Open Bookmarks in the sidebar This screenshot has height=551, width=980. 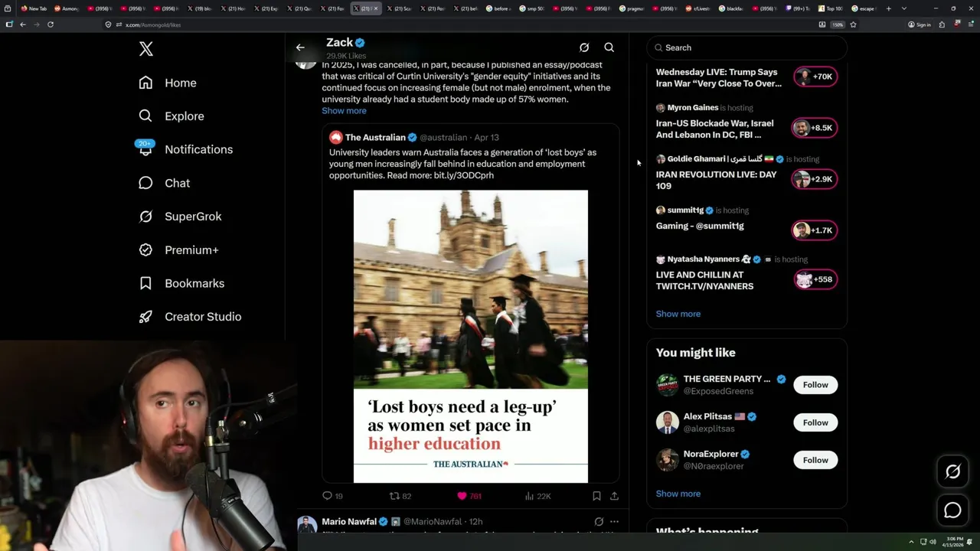tap(181, 283)
